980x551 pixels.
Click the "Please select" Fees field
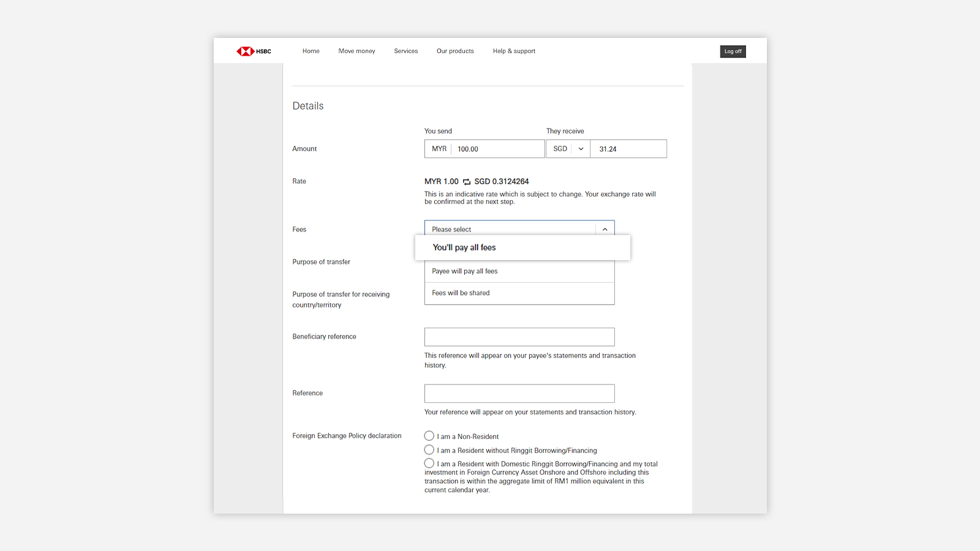(x=519, y=229)
